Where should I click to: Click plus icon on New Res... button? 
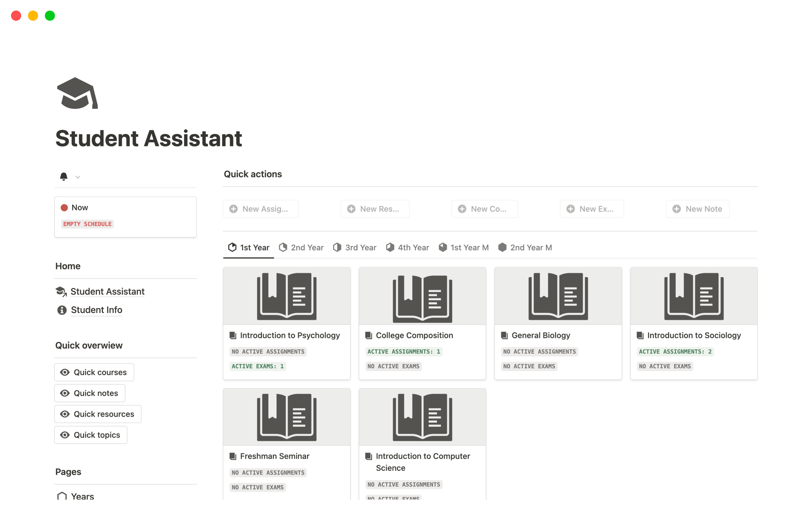pyautogui.click(x=351, y=209)
